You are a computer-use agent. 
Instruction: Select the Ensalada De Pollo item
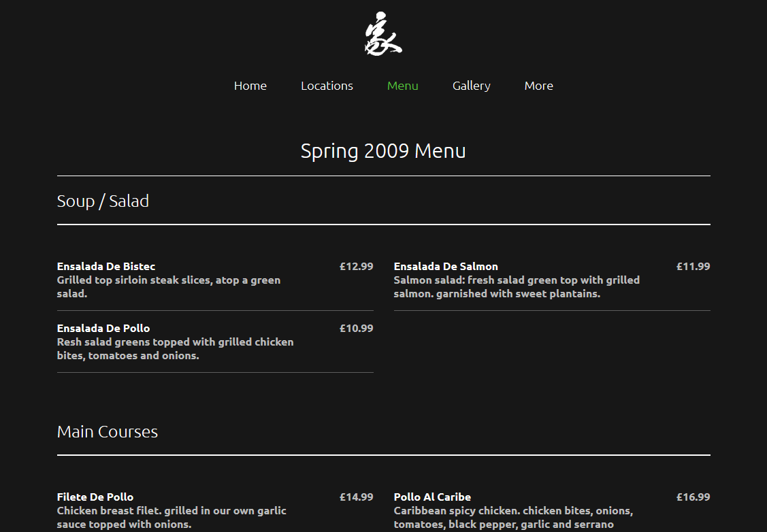[x=103, y=328]
